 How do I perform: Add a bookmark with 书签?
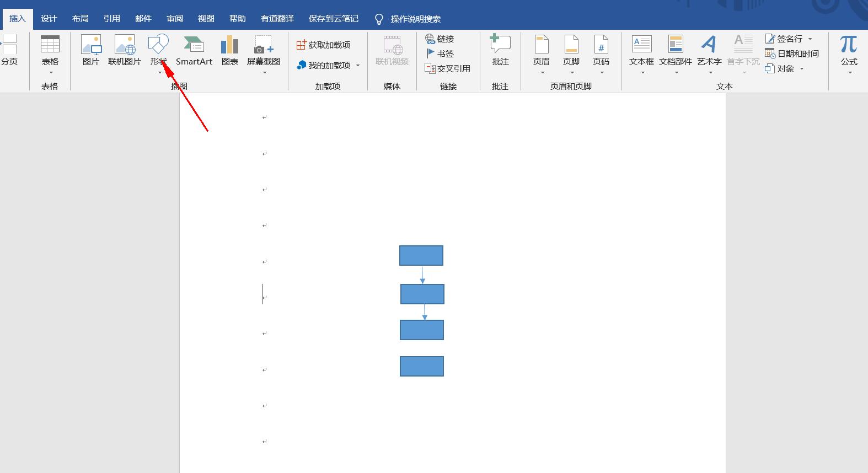440,54
